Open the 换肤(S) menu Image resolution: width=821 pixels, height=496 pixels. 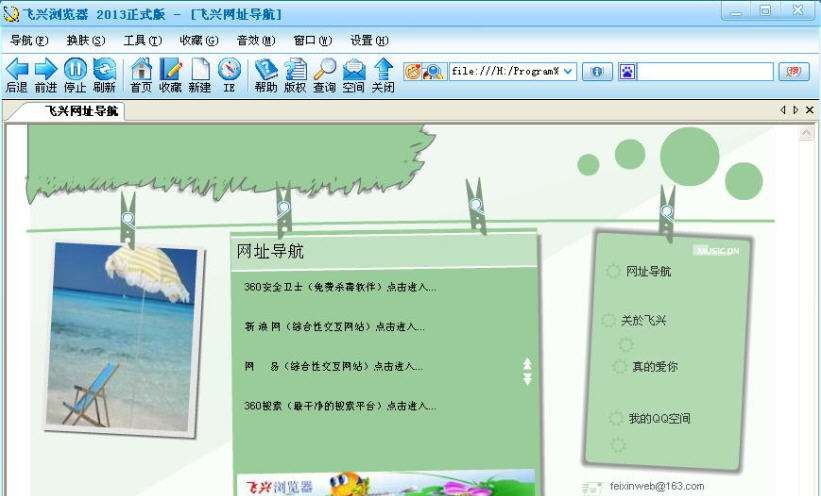tap(86, 40)
